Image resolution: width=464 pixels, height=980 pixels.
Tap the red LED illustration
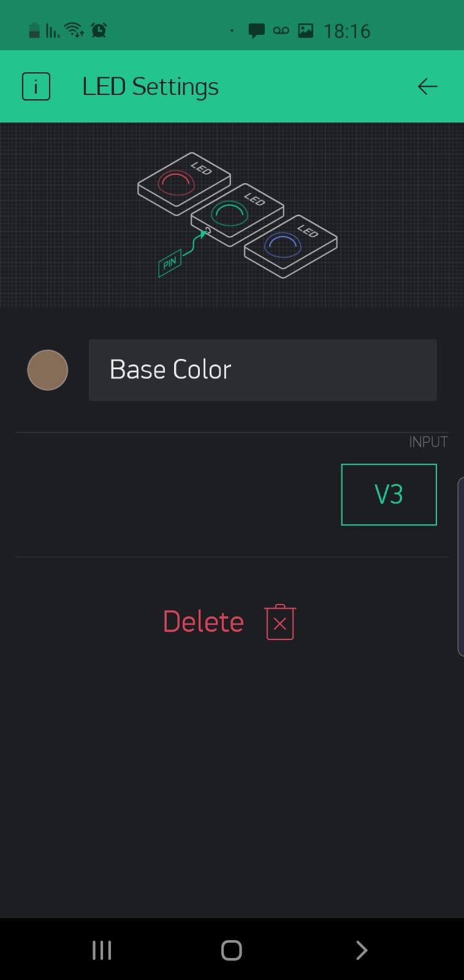(184, 183)
